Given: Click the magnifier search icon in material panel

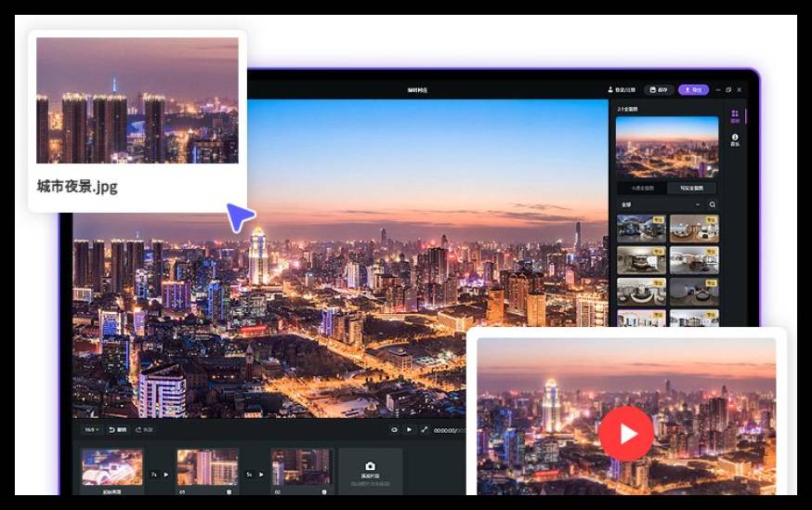Looking at the screenshot, I should tap(713, 204).
